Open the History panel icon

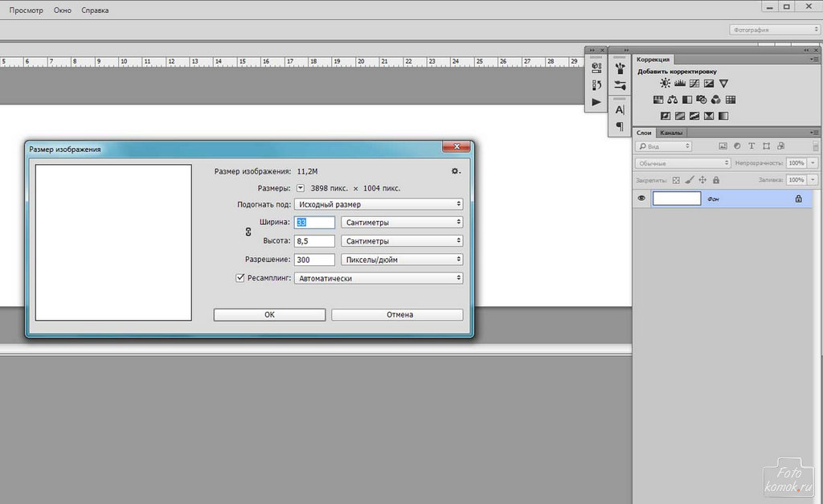pos(596,84)
